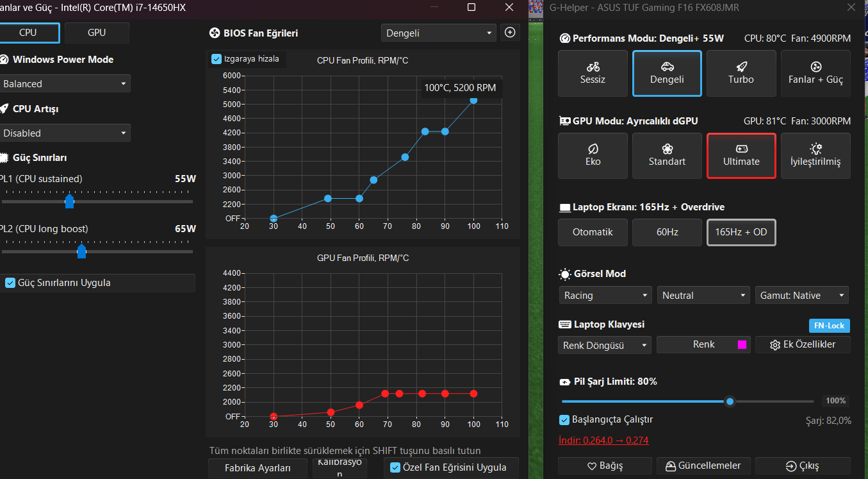868x479 pixels.
Task: Open the Racing visual mode dropdown
Action: click(x=605, y=295)
